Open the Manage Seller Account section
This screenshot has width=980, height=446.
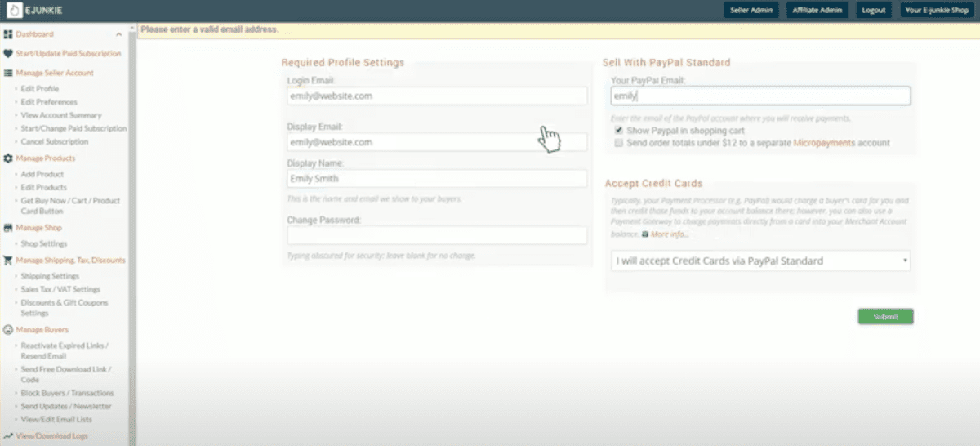55,73
